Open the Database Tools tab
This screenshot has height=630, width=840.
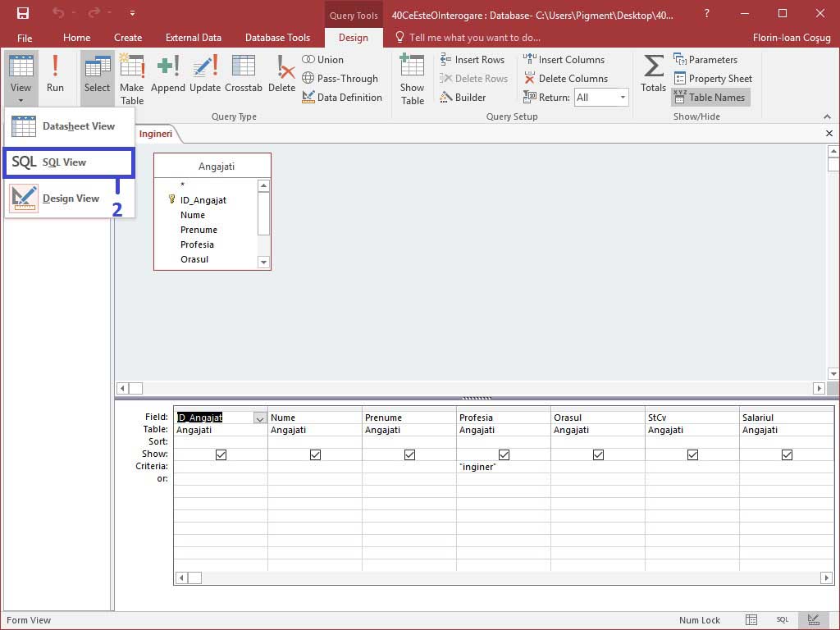pyautogui.click(x=277, y=38)
